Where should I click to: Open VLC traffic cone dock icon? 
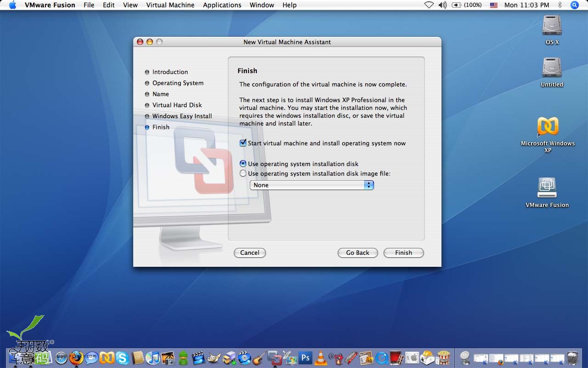pyautogui.click(x=321, y=357)
